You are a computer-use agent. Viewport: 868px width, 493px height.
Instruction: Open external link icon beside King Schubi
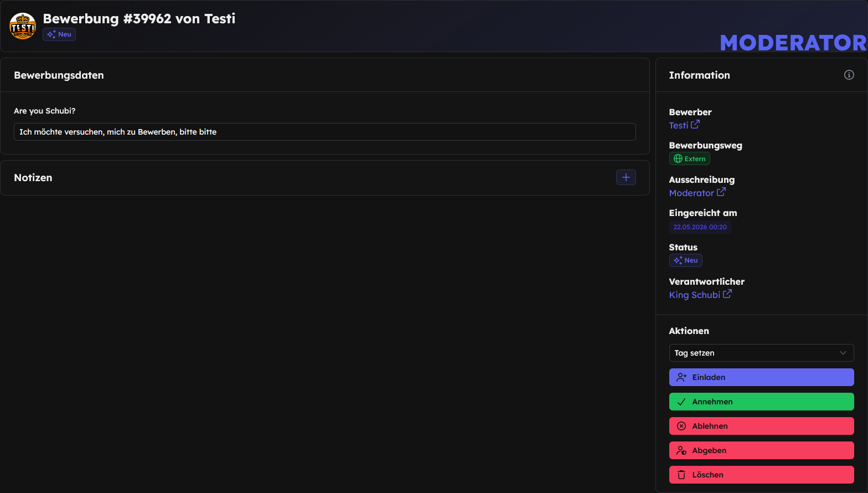point(727,294)
